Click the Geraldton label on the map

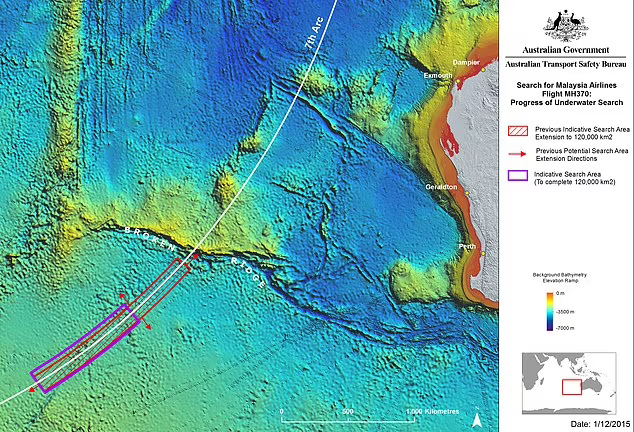(442, 187)
